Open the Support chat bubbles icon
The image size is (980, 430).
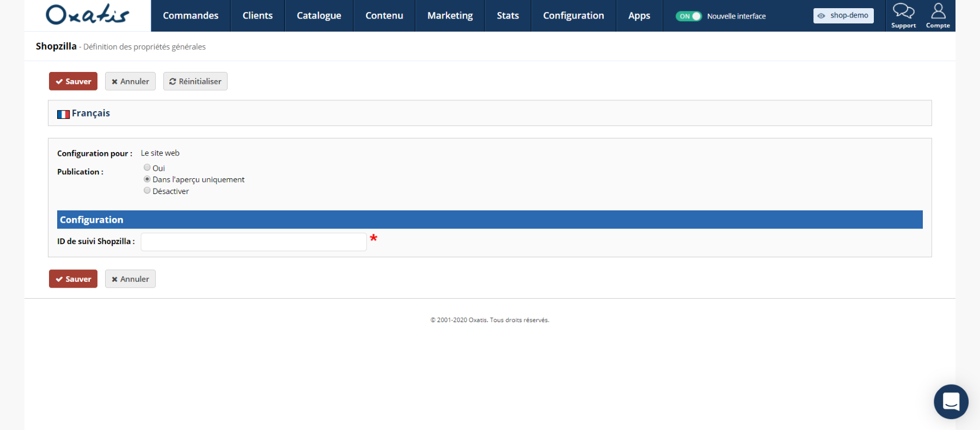pos(903,11)
